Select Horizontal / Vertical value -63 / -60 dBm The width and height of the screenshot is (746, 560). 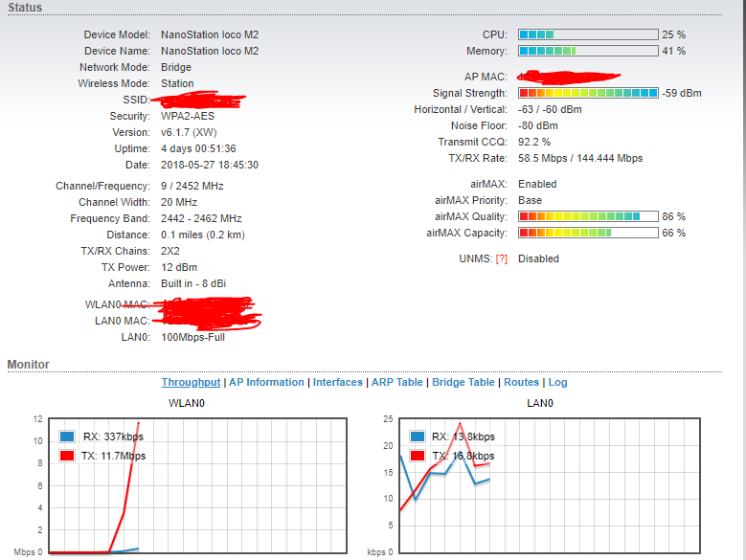coord(550,109)
